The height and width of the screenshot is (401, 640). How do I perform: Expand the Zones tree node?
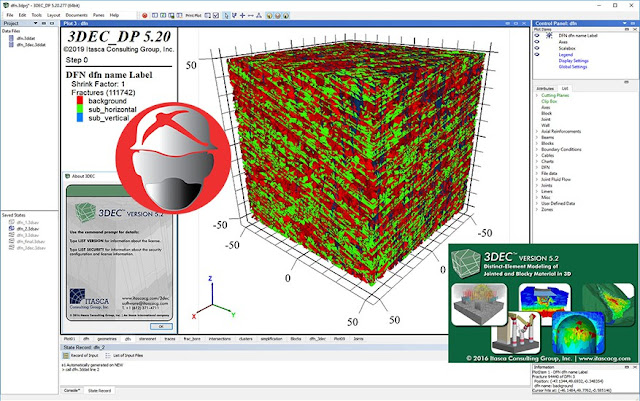coord(537,209)
